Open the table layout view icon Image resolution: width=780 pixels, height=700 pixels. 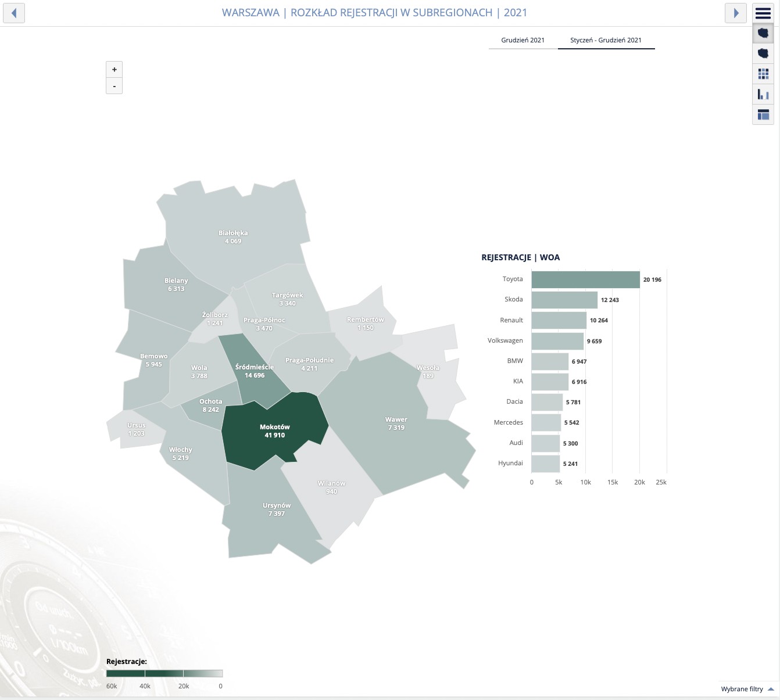(763, 114)
